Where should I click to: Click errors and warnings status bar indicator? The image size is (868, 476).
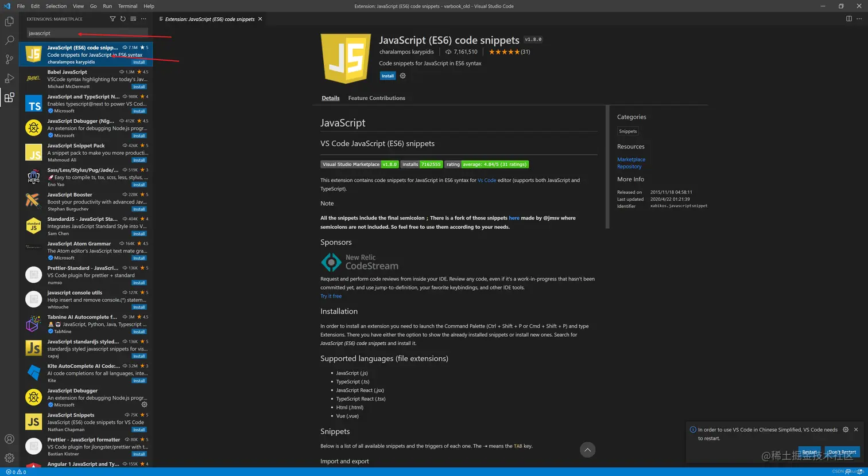(15, 472)
